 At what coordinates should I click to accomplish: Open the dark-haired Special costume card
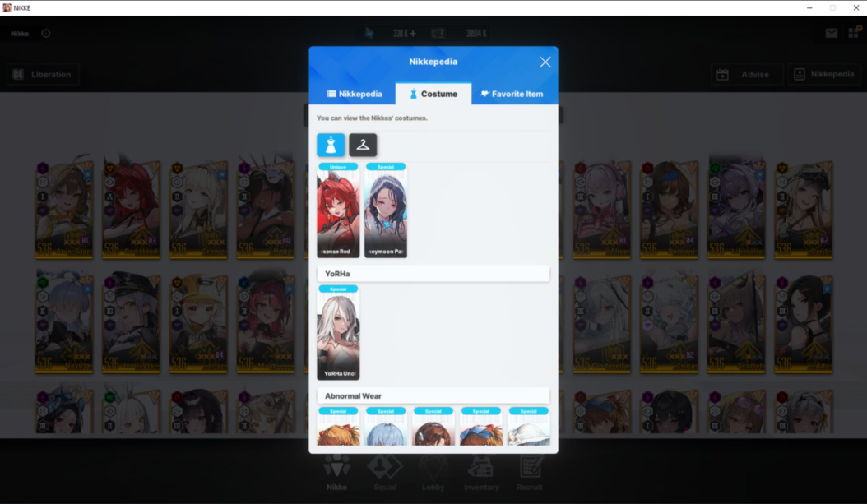386,210
